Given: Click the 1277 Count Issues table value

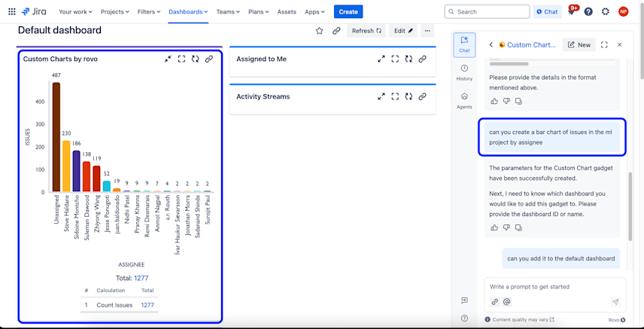Looking at the screenshot, I should (147, 305).
